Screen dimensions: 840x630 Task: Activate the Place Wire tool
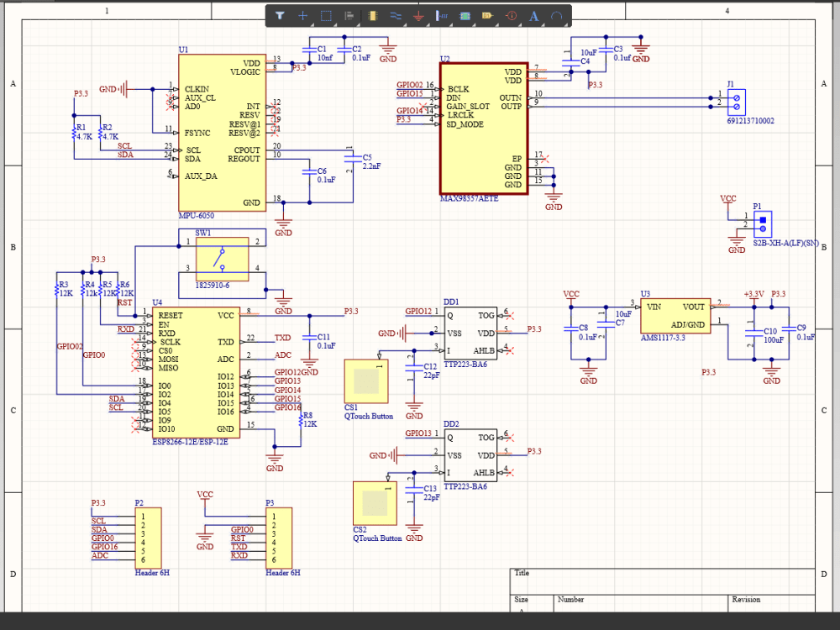pos(396,15)
